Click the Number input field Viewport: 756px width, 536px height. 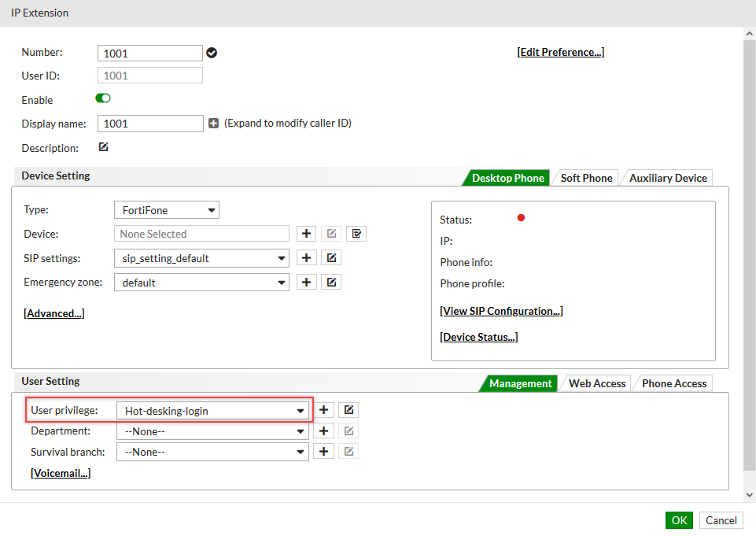tap(150, 53)
